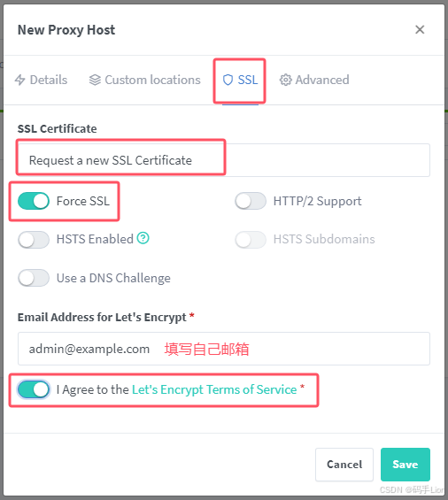Switch to the Details tab
Viewport: 448px width, 500px height.
(41, 80)
